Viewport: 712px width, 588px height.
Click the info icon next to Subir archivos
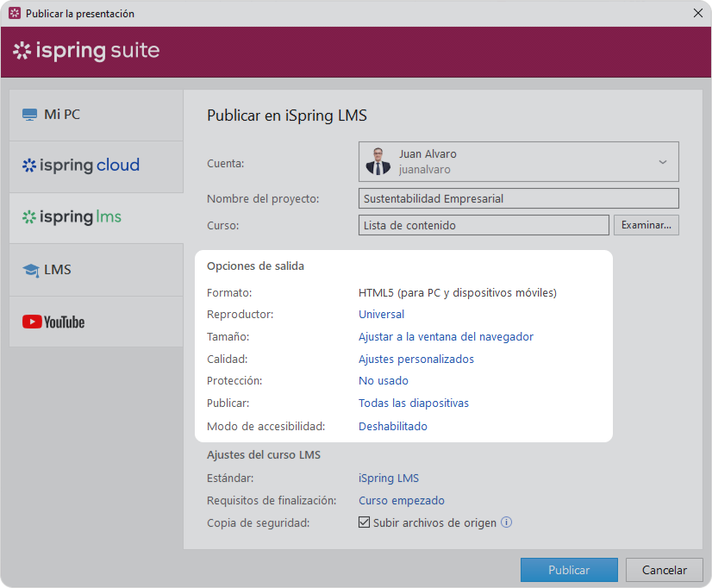click(507, 522)
